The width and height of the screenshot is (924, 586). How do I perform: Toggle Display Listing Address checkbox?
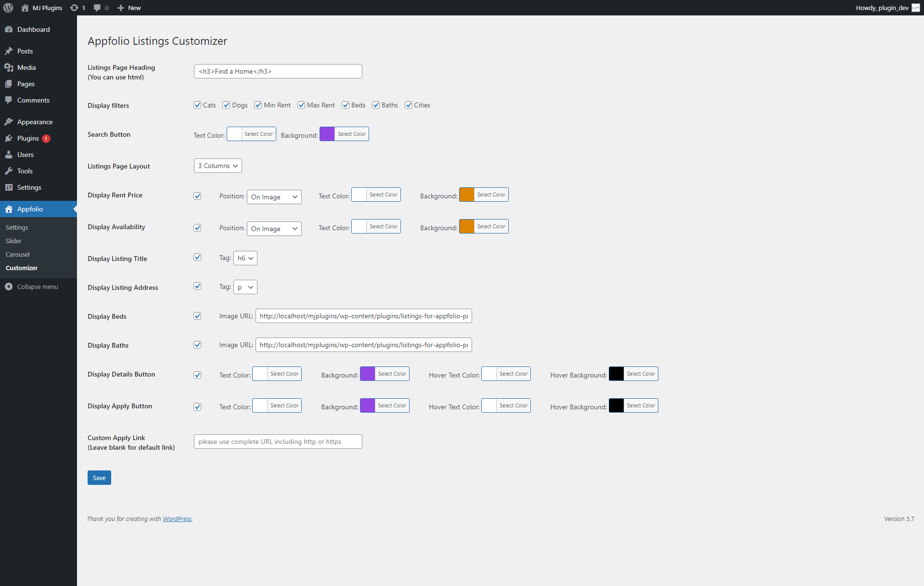click(x=197, y=286)
